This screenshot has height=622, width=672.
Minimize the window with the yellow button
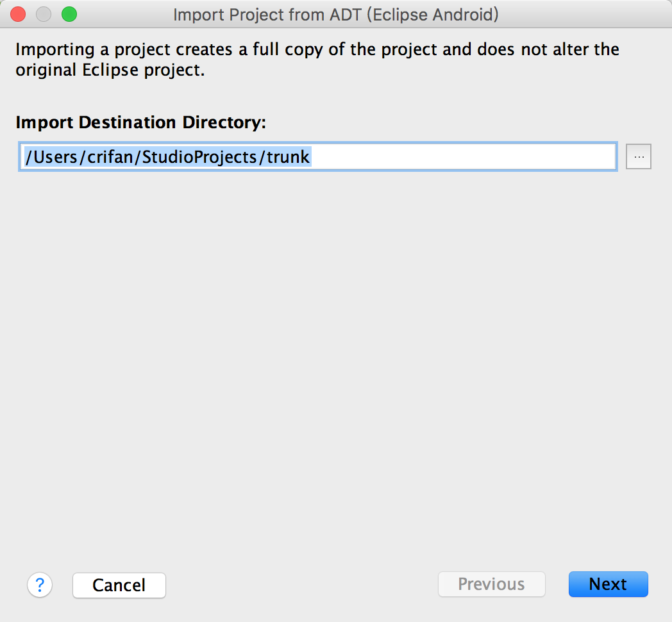[44, 14]
